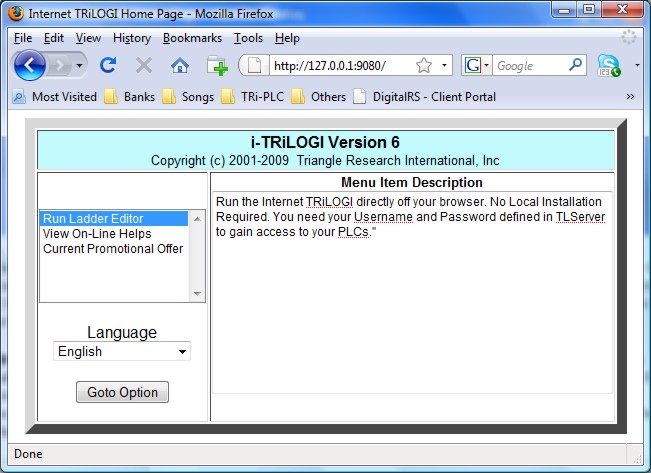
Task: Open the Help menu
Action: (x=287, y=38)
